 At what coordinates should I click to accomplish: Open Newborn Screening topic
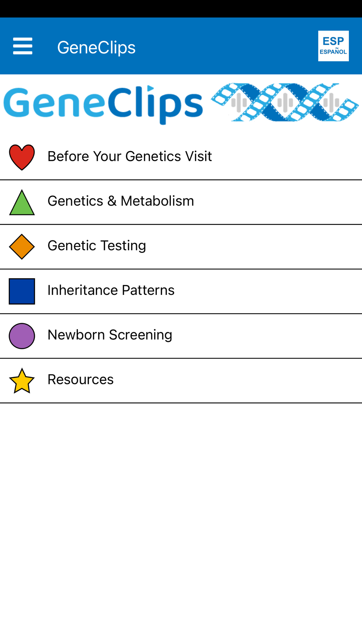110,335
